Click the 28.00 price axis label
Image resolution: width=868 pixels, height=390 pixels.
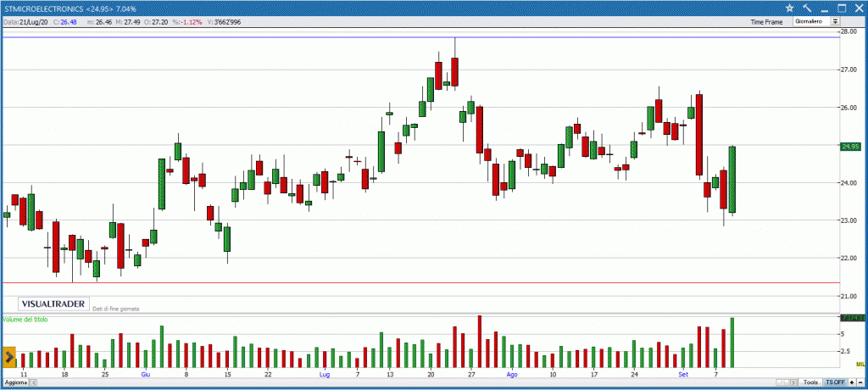(x=849, y=32)
